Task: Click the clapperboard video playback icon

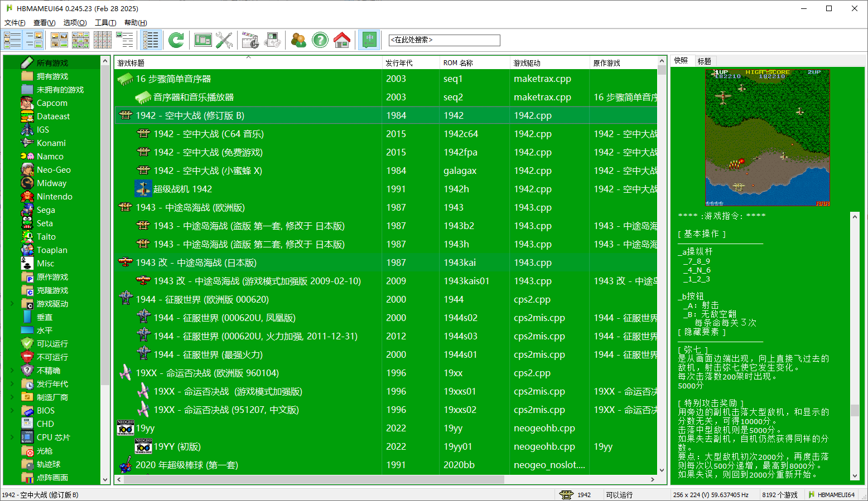Action: pyautogui.click(x=250, y=40)
